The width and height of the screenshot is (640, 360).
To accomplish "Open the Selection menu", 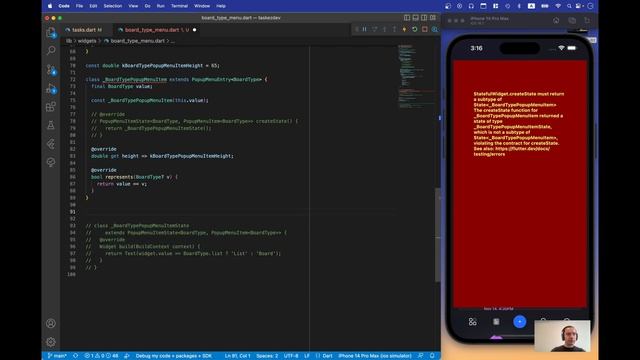I will coord(113,6).
